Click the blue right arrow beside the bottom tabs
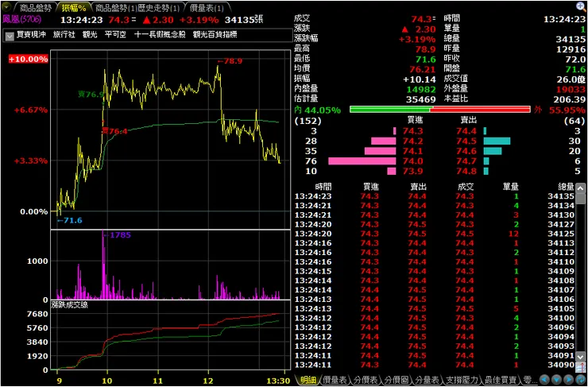This screenshot has width=588, height=387. [568, 379]
